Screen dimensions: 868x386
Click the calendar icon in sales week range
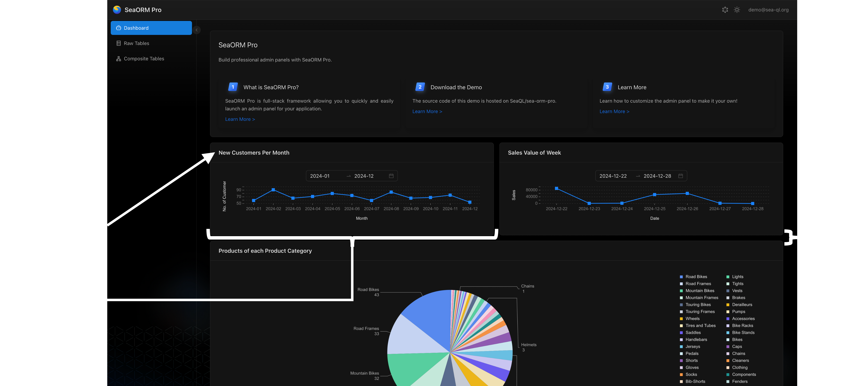[680, 176]
